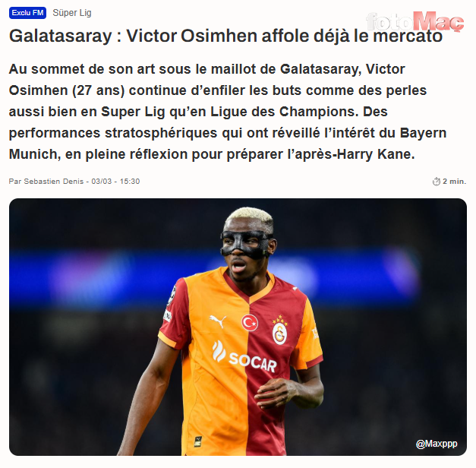The height and width of the screenshot is (468, 476).
Task: Click the @Maxppp photo credit
Action: coord(437,444)
